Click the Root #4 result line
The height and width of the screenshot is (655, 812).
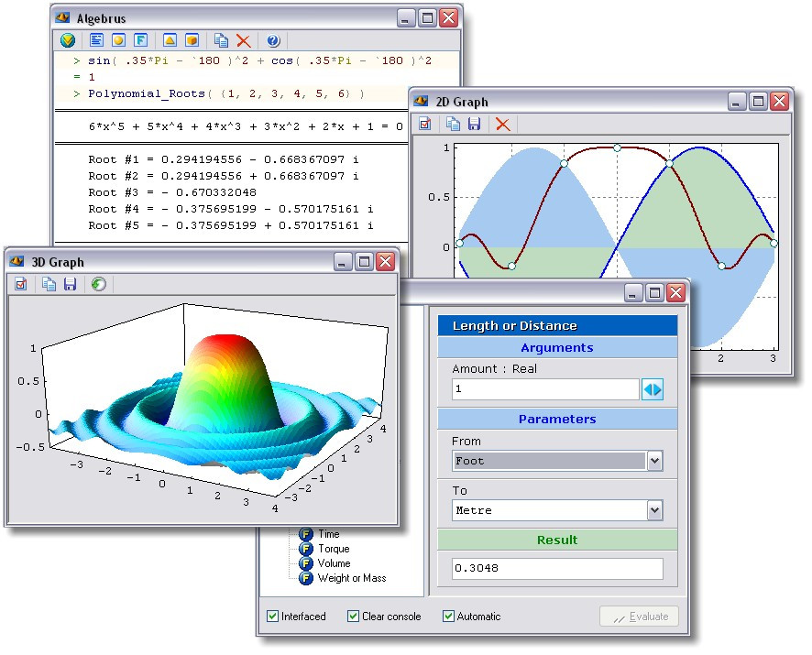tap(230, 209)
